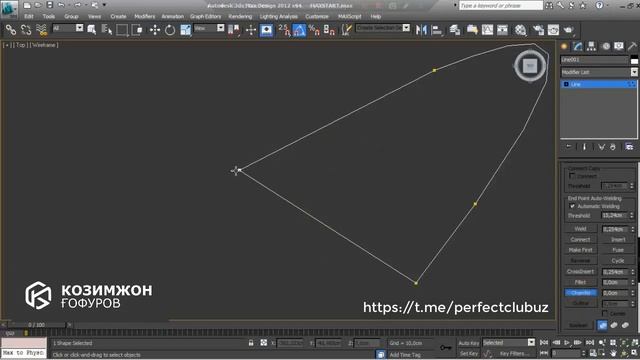This screenshot has height=360, width=640.
Task: Toggle 2.5D Snaps
Action: point(284,30)
